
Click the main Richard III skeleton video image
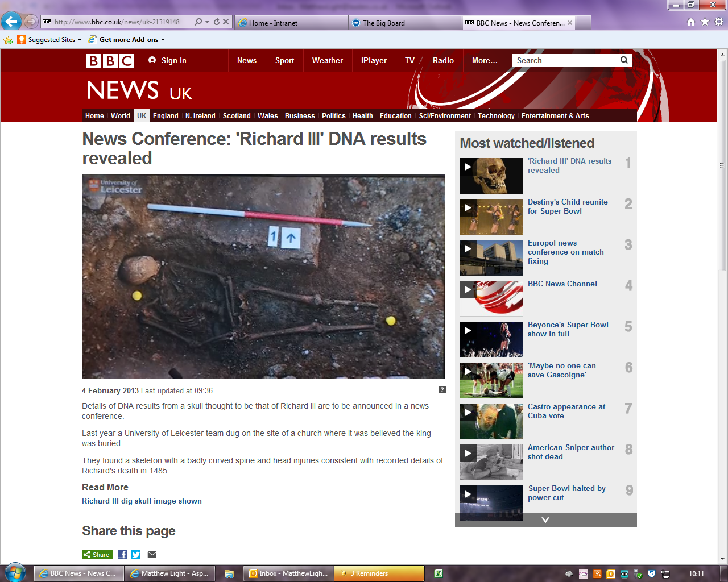(x=263, y=276)
